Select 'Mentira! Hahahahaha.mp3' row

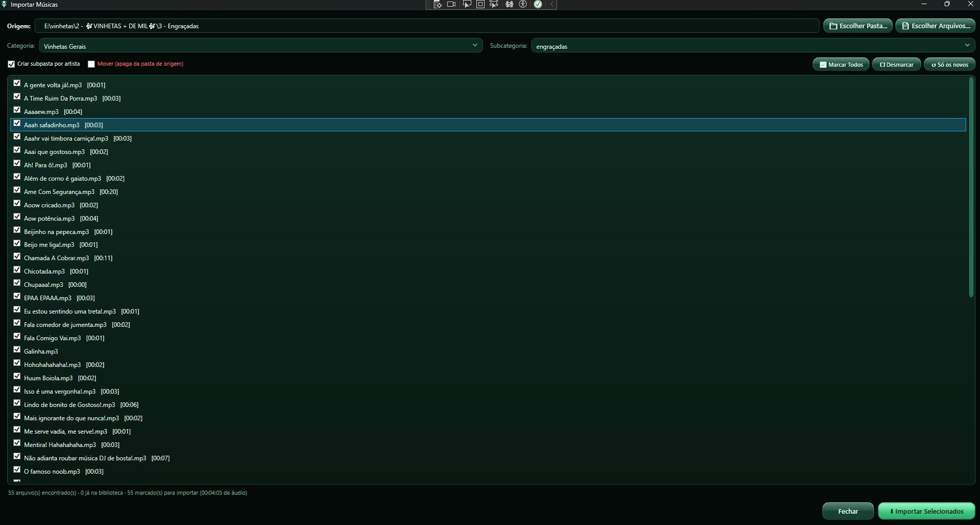point(488,444)
